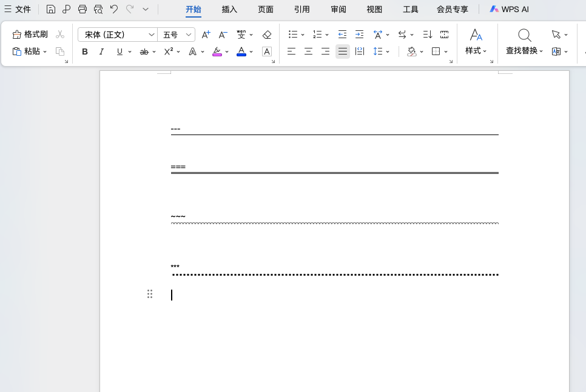
Task: Select justify alignment
Action: 342,51
